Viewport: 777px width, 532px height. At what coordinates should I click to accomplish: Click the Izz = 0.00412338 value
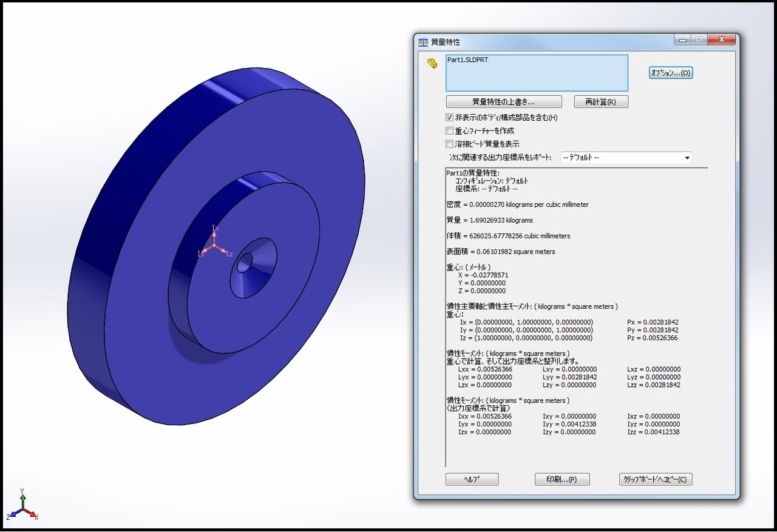pos(653,433)
